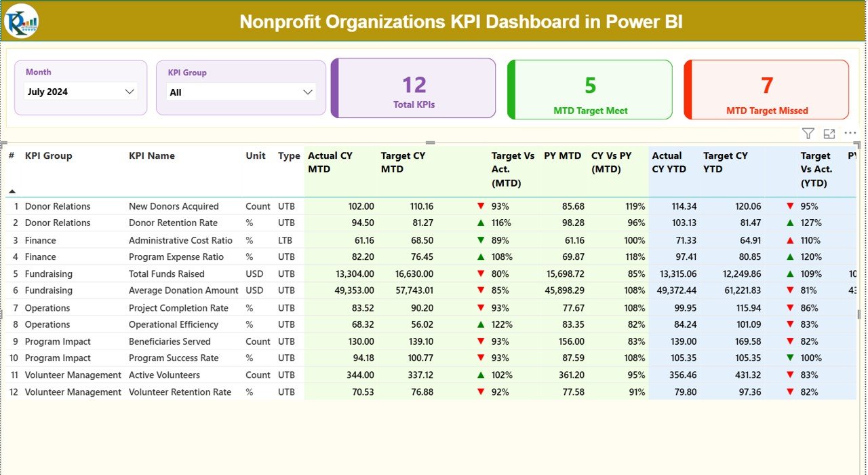Open focus mode for the KPI table
Viewport: 868px width, 475px height.
829,133
